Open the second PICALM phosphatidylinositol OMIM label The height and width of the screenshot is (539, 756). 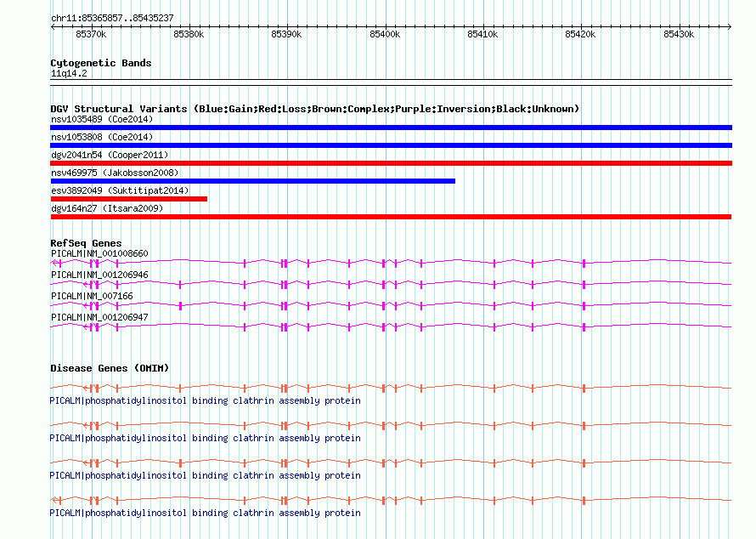tap(205, 438)
